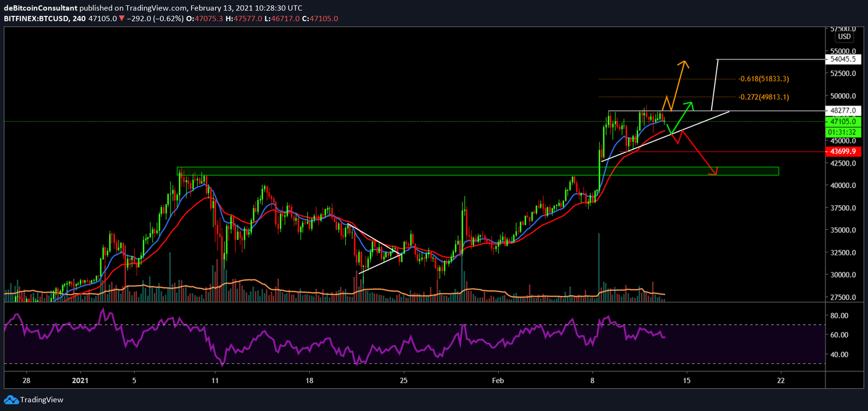Click the 18 date on time axis
Screen dimensions: 868x411
310,380
